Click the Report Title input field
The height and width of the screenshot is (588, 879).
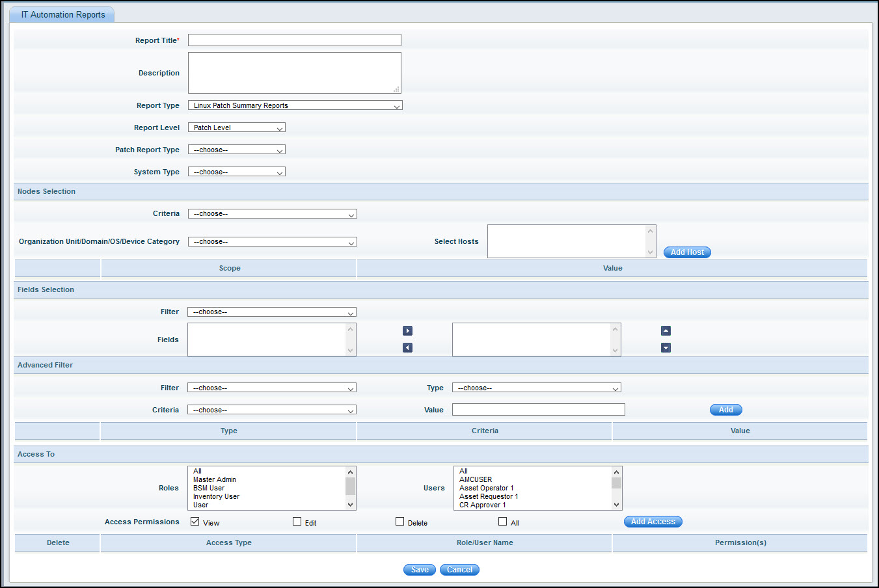coord(294,40)
